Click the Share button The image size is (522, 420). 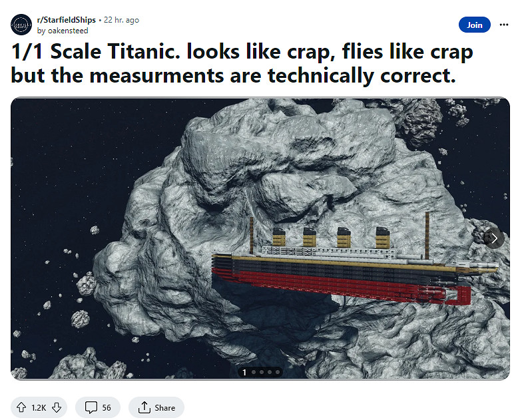(156, 407)
